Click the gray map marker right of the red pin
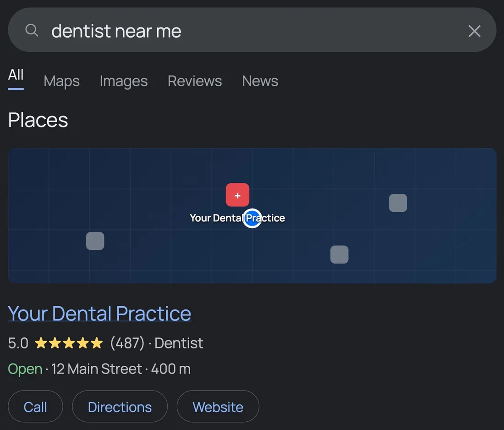This screenshot has height=430, width=504. tap(398, 203)
